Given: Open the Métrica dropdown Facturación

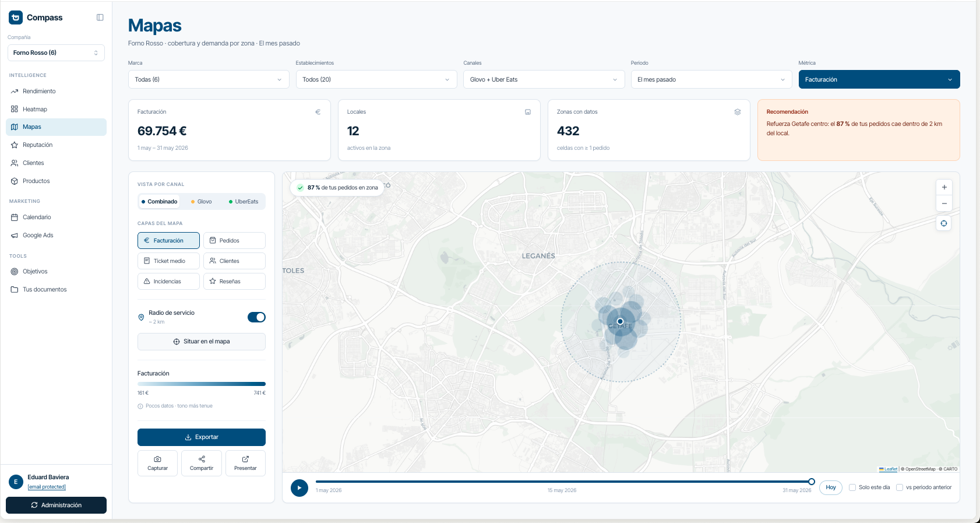Looking at the screenshot, I should click(x=879, y=79).
